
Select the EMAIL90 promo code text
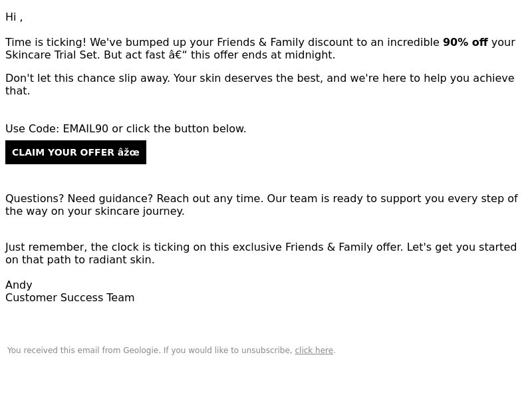tap(86, 129)
